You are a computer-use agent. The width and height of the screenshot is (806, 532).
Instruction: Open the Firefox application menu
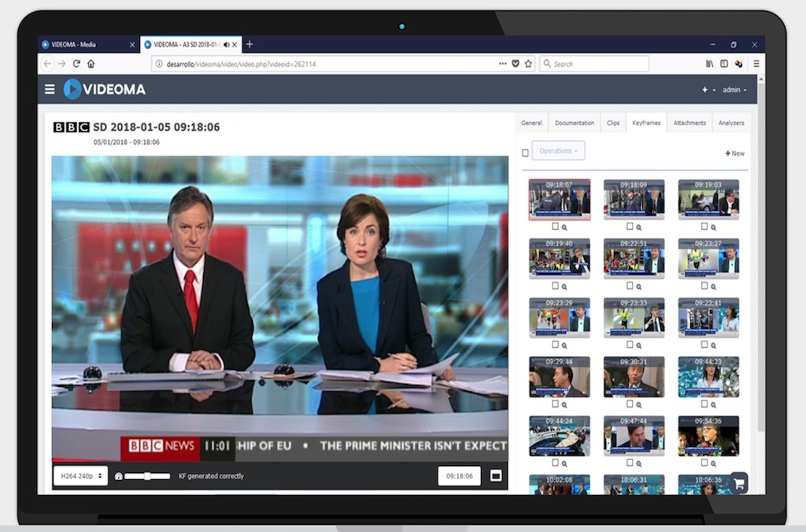[756, 64]
